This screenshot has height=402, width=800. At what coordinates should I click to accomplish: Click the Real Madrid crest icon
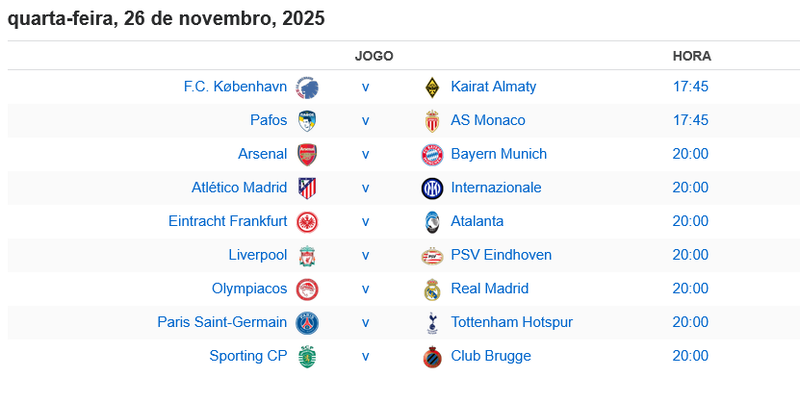coord(432,289)
